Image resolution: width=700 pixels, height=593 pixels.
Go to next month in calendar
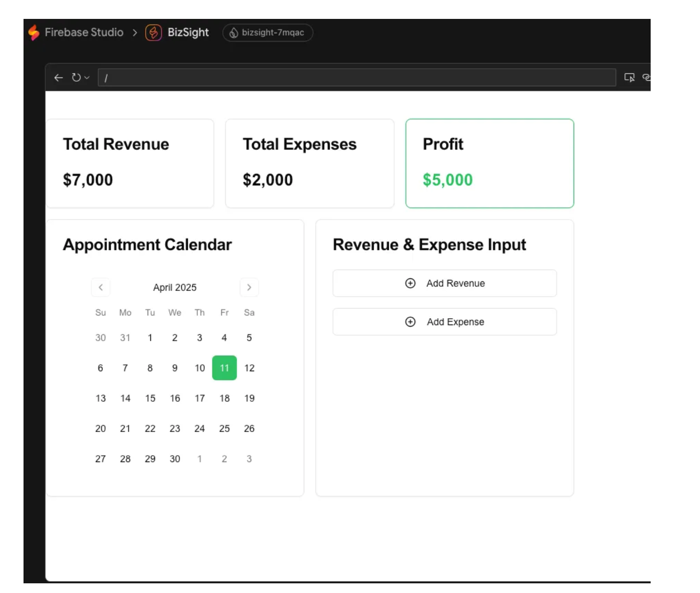(249, 287)
